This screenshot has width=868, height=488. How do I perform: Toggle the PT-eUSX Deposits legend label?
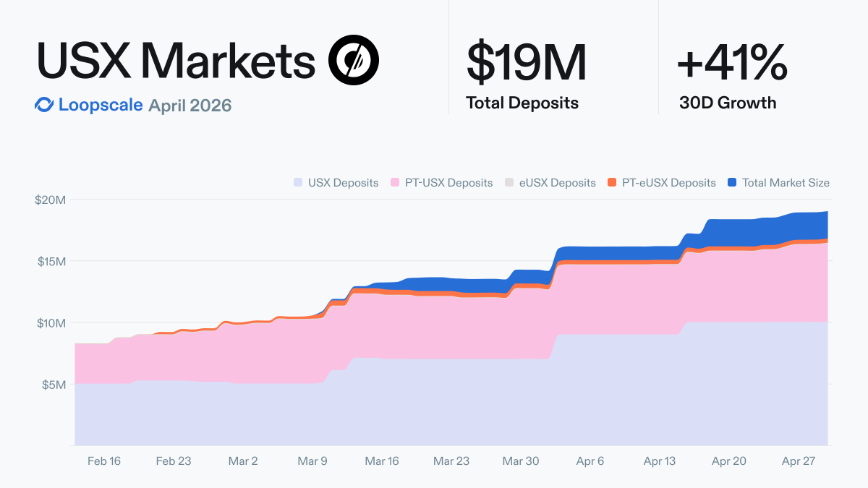[x=669, y=183]
